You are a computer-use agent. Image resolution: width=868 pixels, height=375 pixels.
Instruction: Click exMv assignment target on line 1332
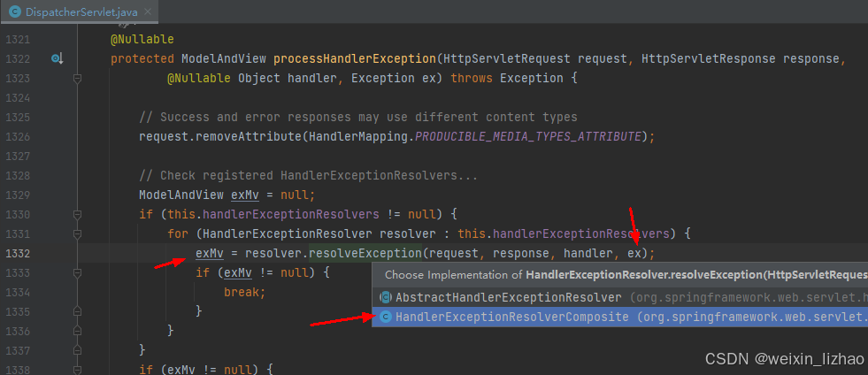click(x=210, y=253)
